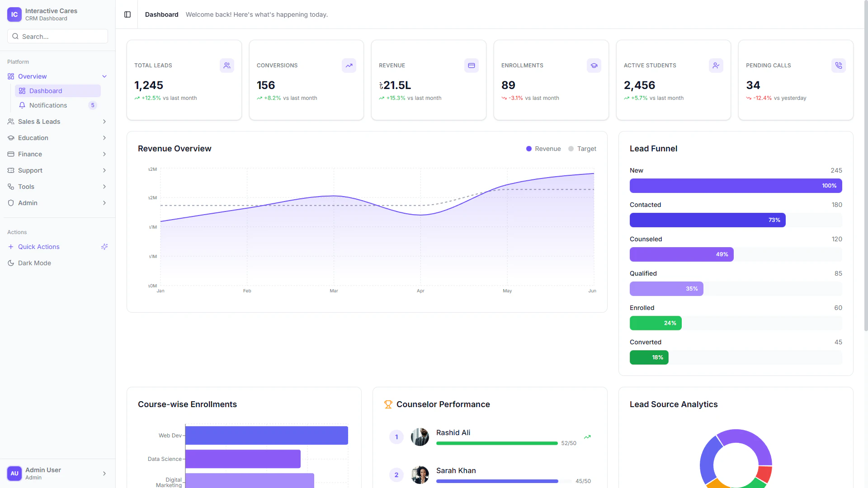This screenshot has width=868, height=488.
Task: Click the Enrollments graduation cap icon
Action: coord(594,66)
